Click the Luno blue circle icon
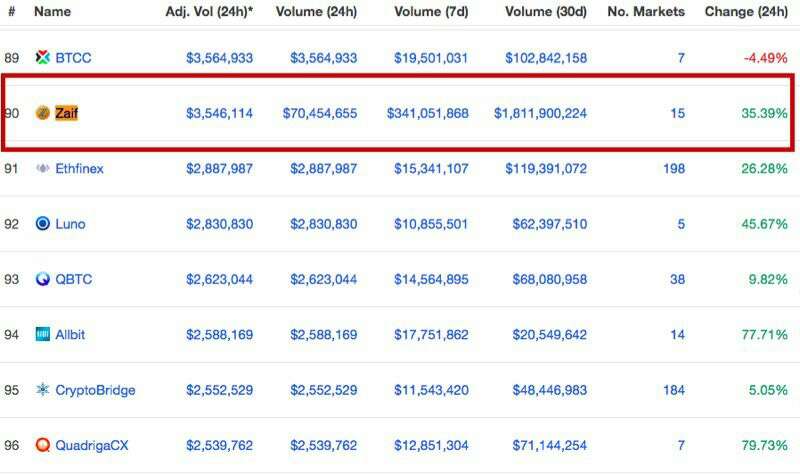800x475 pixels. (42, 224)
